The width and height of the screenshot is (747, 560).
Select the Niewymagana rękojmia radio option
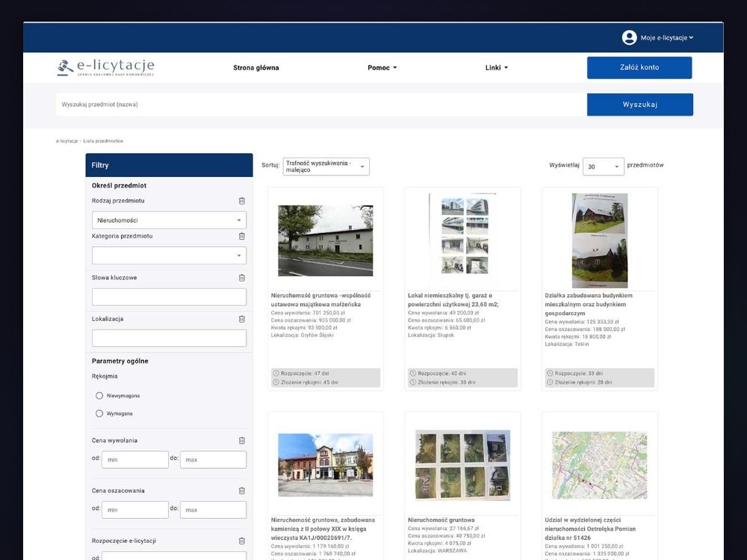[x=99, y=396]
